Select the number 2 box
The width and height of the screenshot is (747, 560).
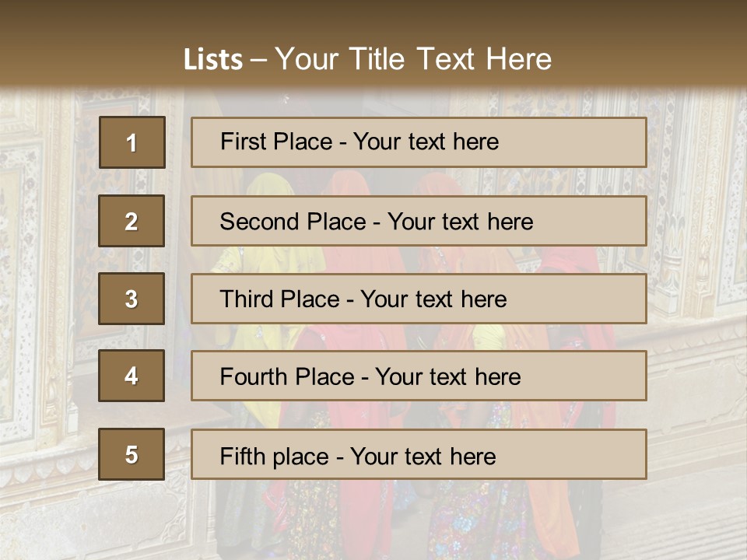click(132, 221)
